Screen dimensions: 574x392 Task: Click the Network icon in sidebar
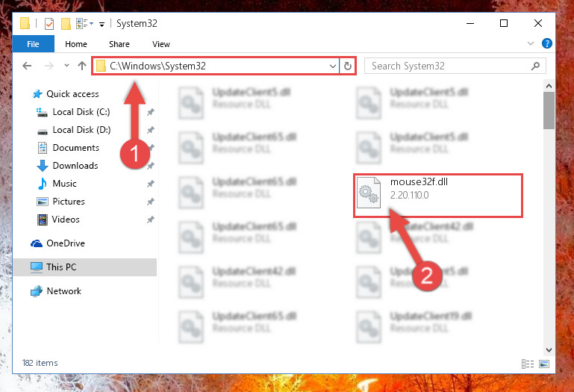37,291
